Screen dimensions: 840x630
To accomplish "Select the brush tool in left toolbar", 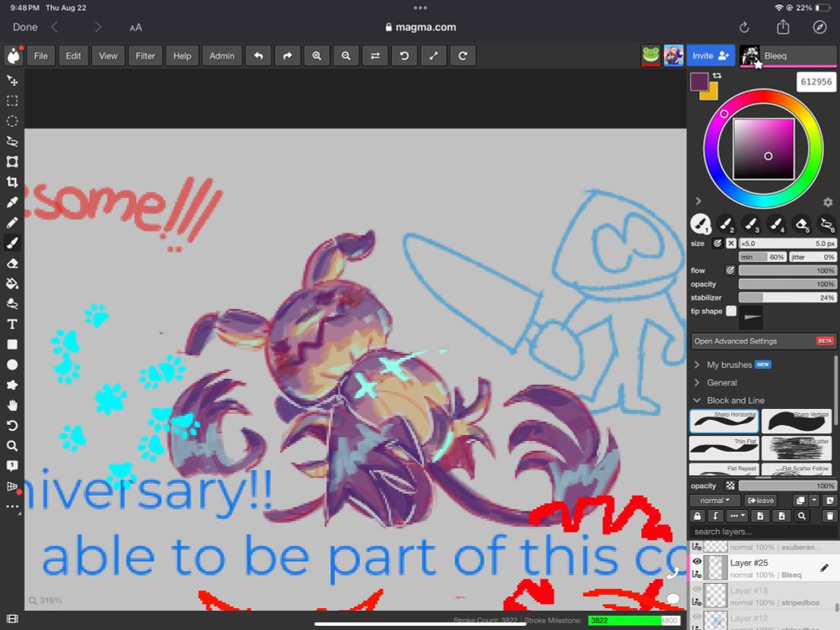I will point(12,243).
